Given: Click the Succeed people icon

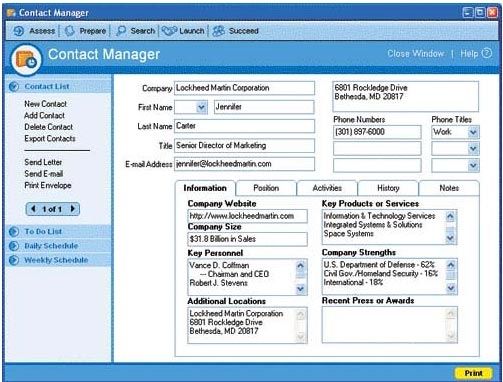Looking at the screenshot, I should 219,31.
